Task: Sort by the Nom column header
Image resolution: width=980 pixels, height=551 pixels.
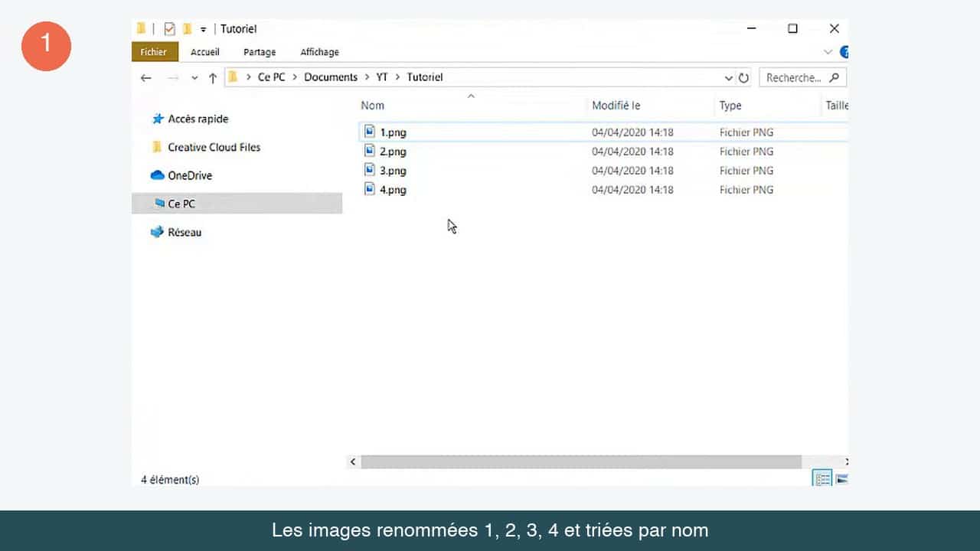Action: (x=373, y=106)
